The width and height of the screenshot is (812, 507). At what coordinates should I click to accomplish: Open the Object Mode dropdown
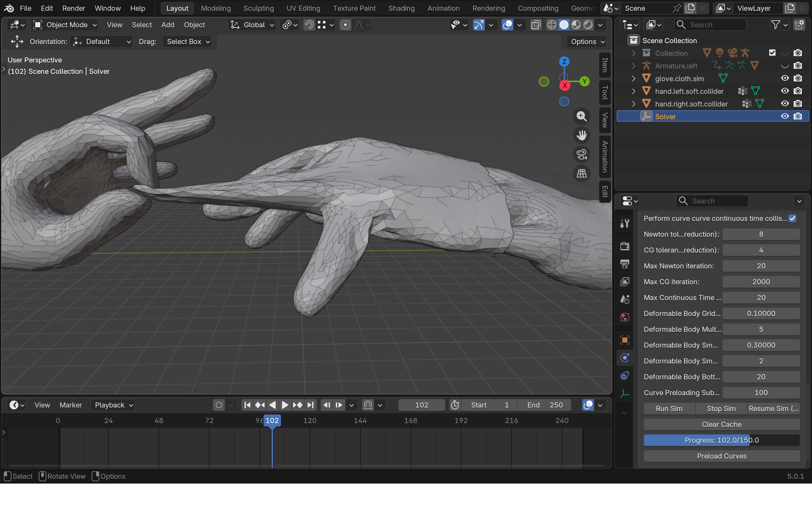(x=65, y=25)
